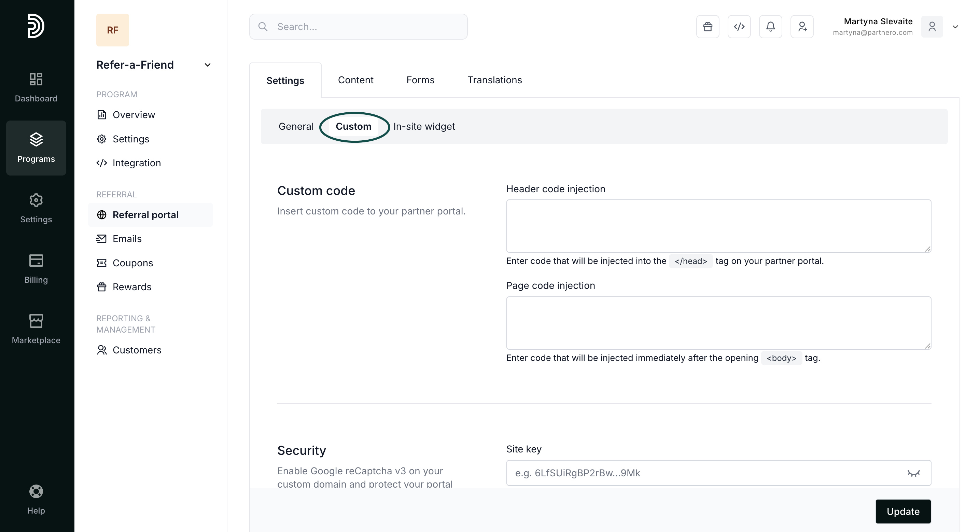
Task: Select the In-site widget sub-tab
Action: [424, 126]
